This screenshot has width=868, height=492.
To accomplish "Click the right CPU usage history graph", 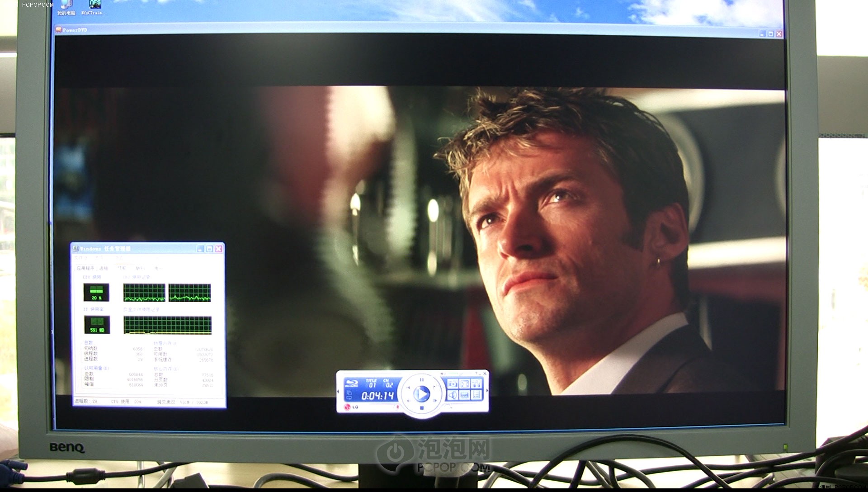I will [189, 293].
